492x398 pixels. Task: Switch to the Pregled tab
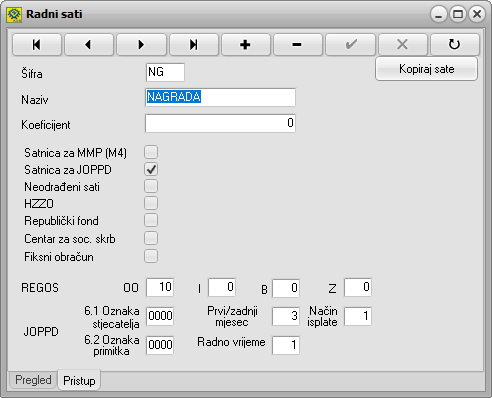33,380
